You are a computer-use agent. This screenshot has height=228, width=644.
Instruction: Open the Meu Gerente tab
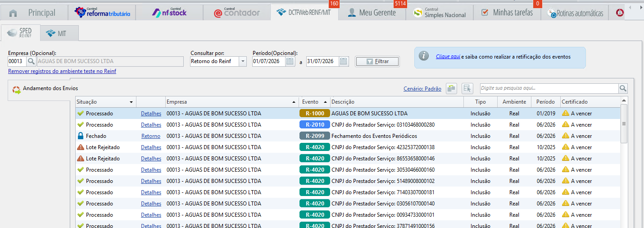pos(372,13)
